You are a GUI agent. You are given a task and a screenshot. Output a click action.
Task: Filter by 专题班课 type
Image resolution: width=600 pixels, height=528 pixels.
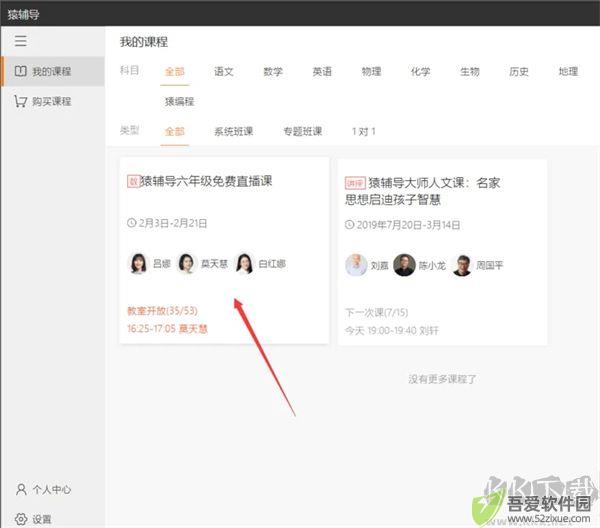pyautogui.click(x=302, y=132)
